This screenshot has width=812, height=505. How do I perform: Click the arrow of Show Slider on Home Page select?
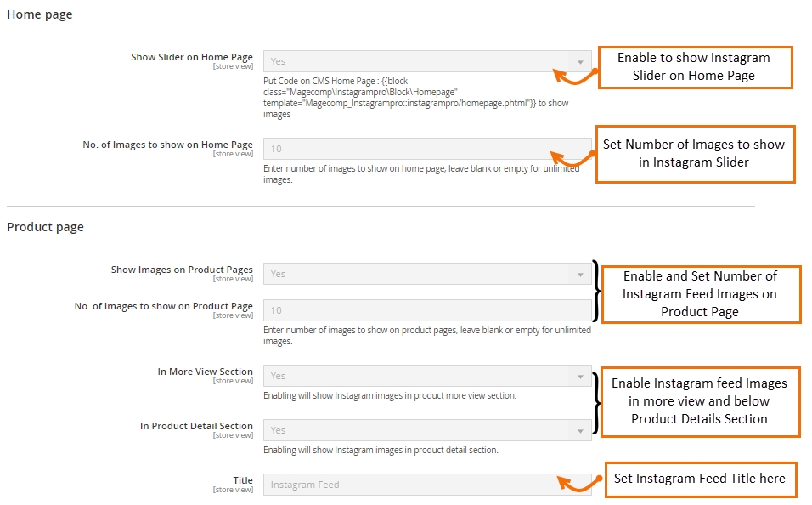580,62
